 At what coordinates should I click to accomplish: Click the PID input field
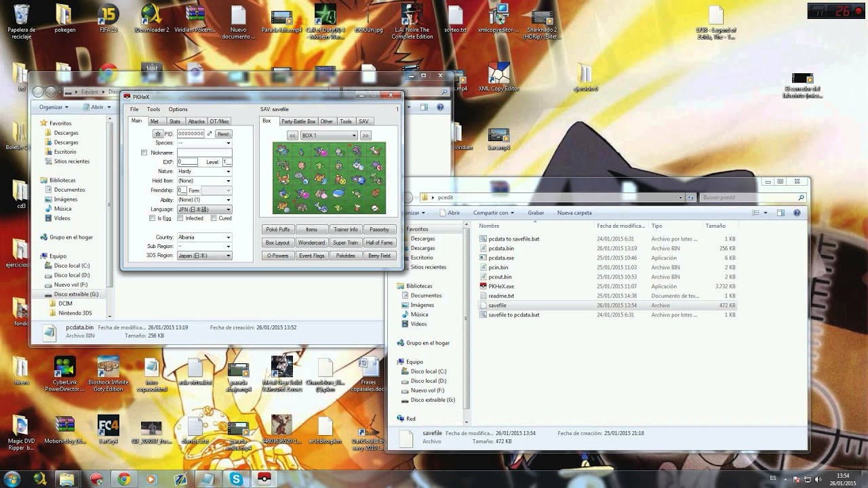191,134
